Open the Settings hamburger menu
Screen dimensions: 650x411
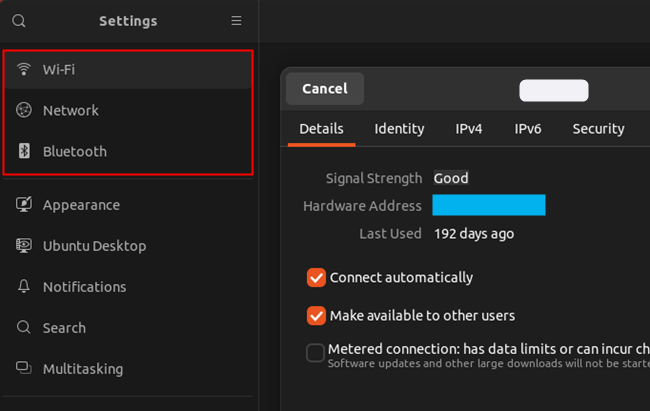pyautogui.click(x=236, y=21)
